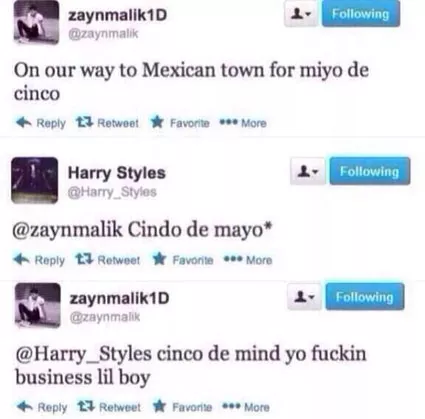Image resolution: width=425 pixels, height=419 pixels.
Task: Toggle Following on first zaynmalik1D tweet
Action: click(361, 14)
